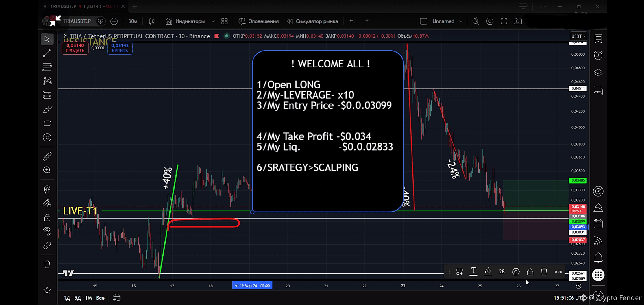Open object tree layers panel
Image resolution: width=644 pixels, height=305 pixels.
pyautogui.click(x=598, y=73)
